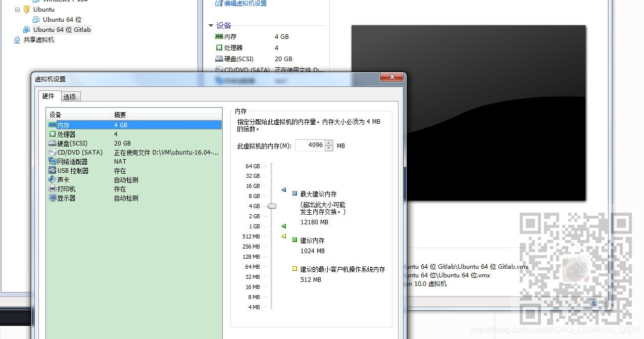Click the 20 GB summary for 硬盘(SCSI) in dialog

(x=122, y=143)
